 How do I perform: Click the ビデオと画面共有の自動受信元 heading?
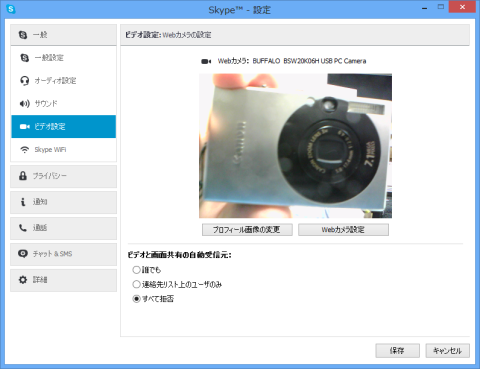click(179, 255)
